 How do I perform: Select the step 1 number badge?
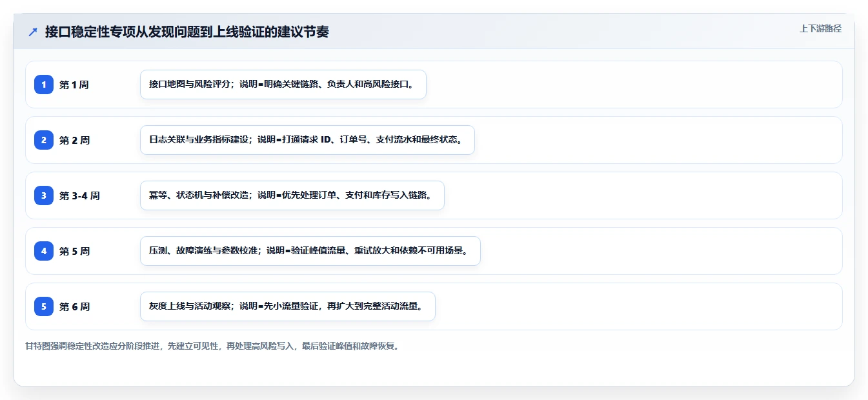pos(44,85)
